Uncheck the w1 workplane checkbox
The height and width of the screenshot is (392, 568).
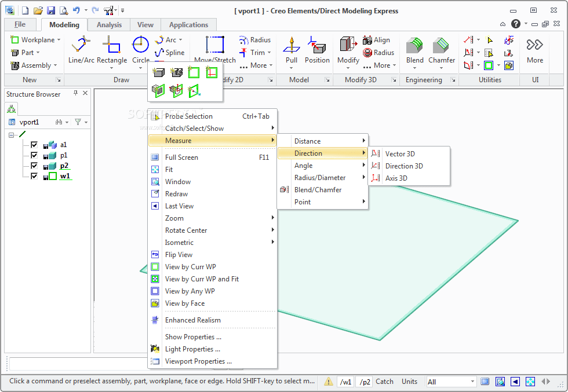(34, 176)
